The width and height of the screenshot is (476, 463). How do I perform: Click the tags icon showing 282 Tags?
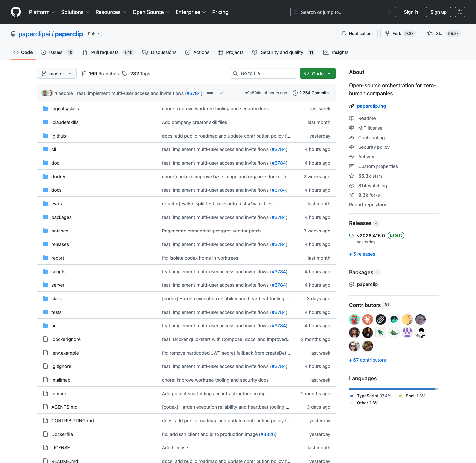pyautogui.click(x=125, y=74)
